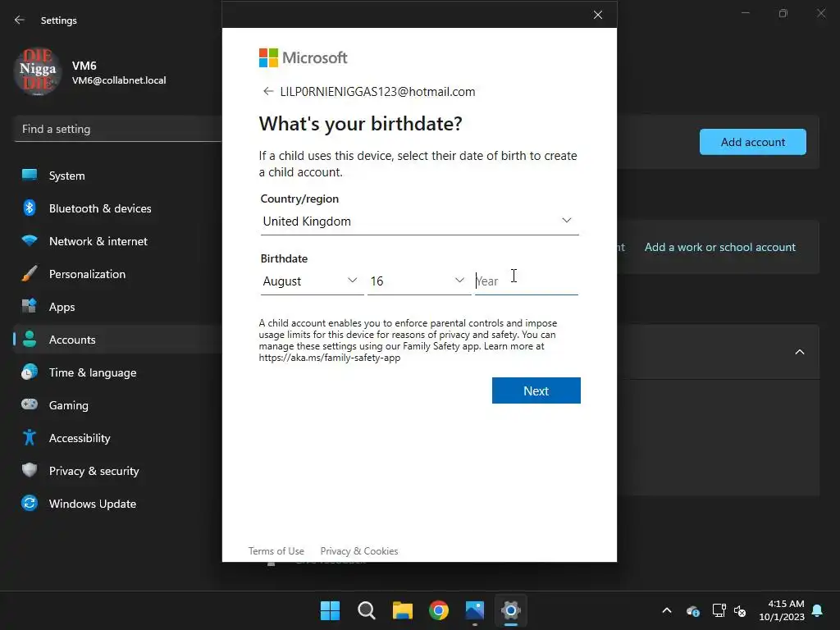
Task: Open the 4:15 AM clock and calendar
Action: click(782, 610)
